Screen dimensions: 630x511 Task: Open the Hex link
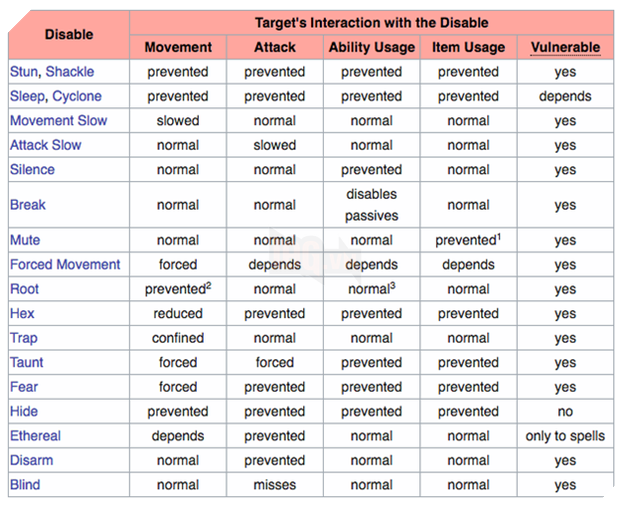click(x=22, y=313)
